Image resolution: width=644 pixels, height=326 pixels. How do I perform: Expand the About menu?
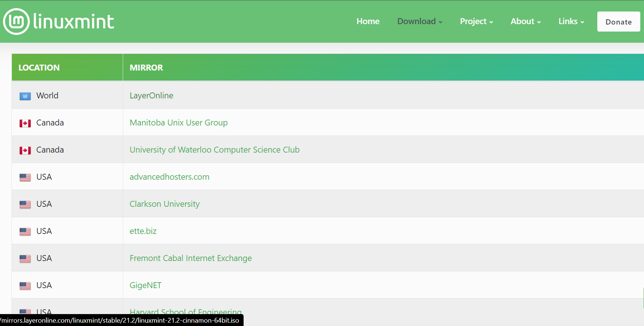click(x=526, y=22)
